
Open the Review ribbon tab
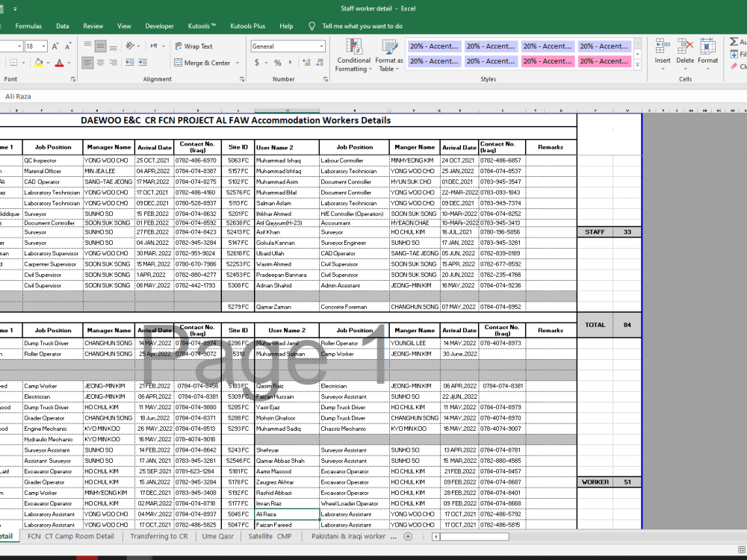[x=93, y=26]
